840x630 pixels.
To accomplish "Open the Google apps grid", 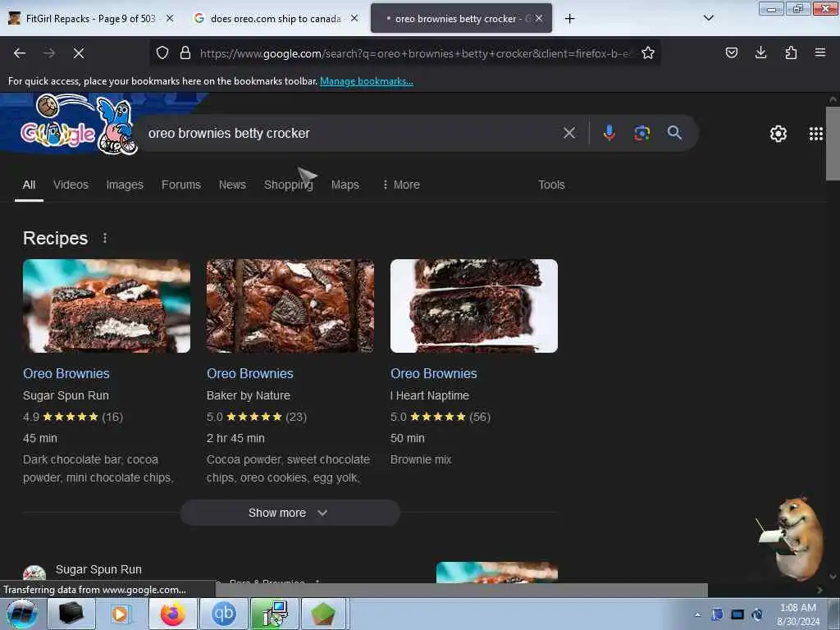I will pos(816,134).
